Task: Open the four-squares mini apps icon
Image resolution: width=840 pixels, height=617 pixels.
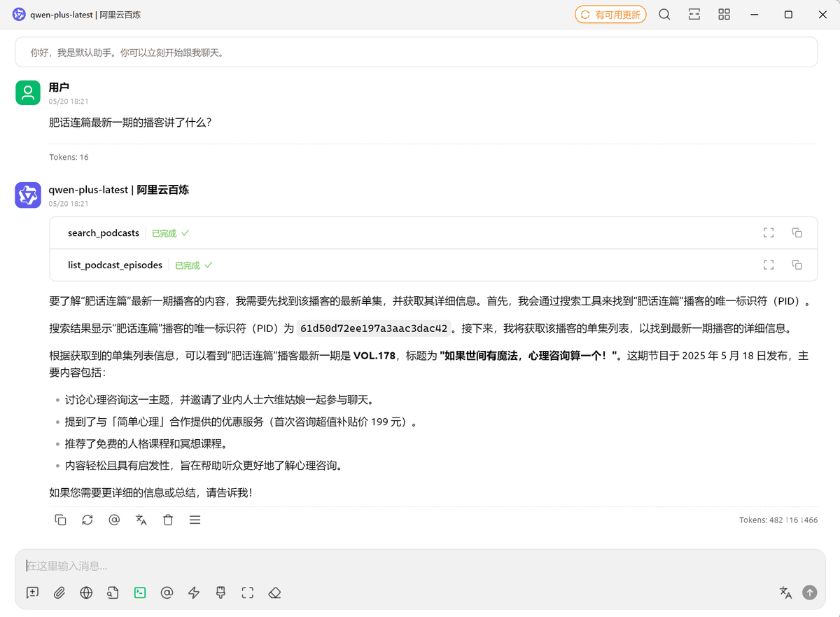Action: point(724,14)
